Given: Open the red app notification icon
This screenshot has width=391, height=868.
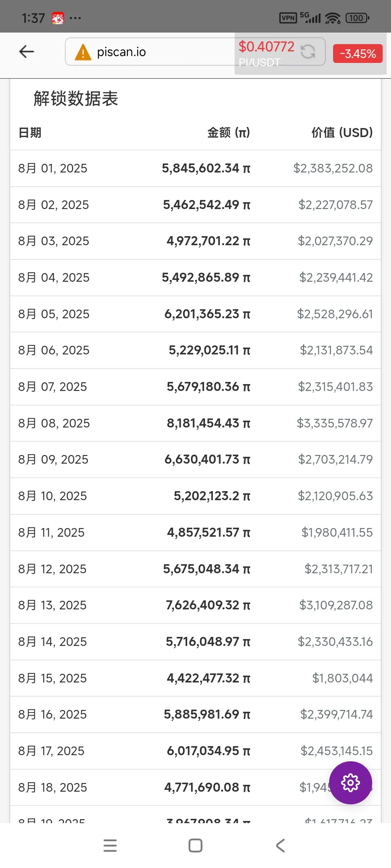Looking at the screenshot, I should click(x=58, y=18).
